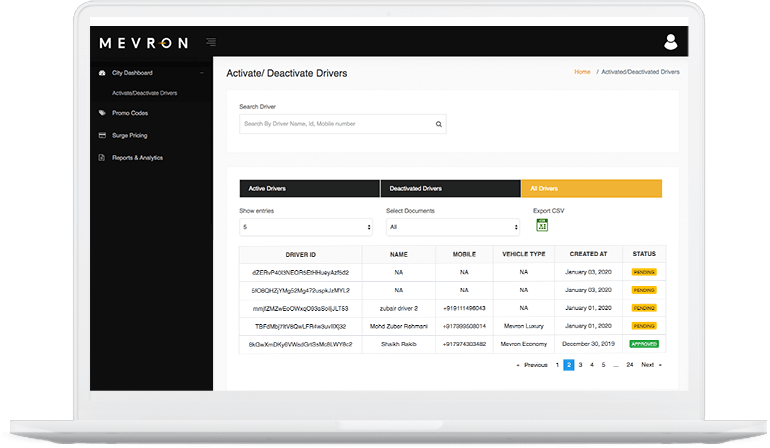
Task: Sort by the STATUS column header
Action: [644, 254]
